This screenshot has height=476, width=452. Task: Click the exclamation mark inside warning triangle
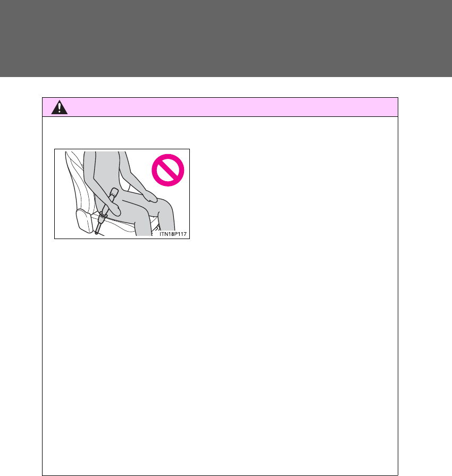(x=59, y=108)
